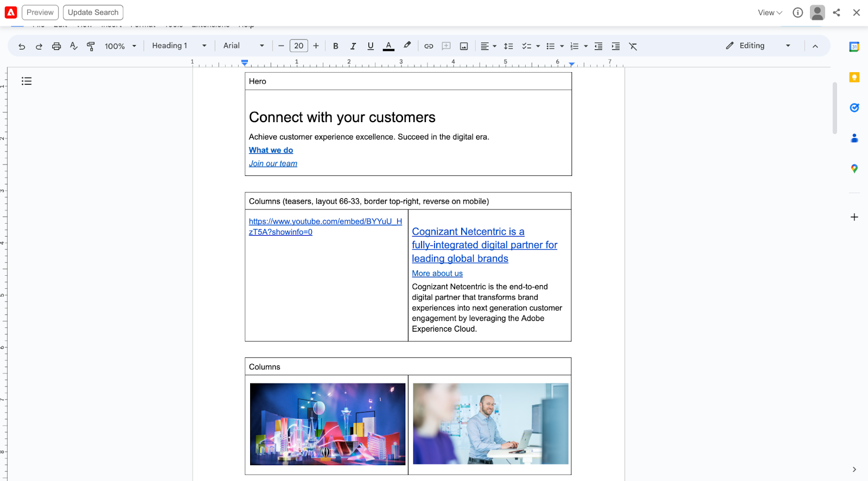Image resolution: width=868 pixels, height=481 pixels.
Task: Open the text color picker
Action: tap(388, 46)
